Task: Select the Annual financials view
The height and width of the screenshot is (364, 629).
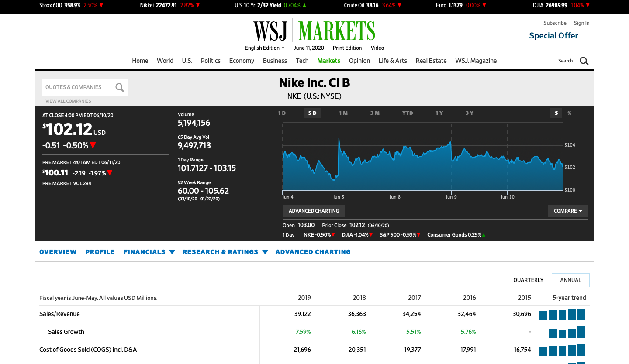Action: pos(570,280)
